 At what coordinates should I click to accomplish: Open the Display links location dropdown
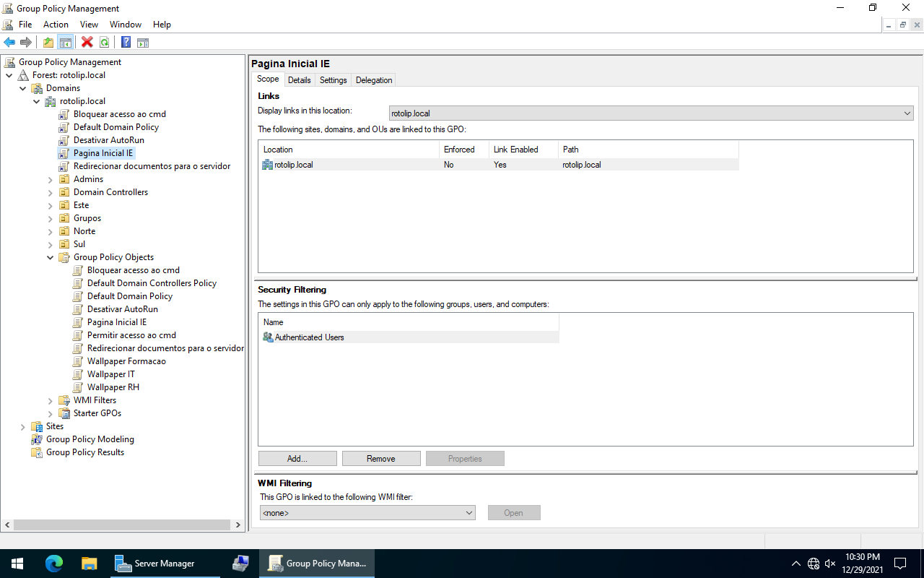tap(907, 113)
